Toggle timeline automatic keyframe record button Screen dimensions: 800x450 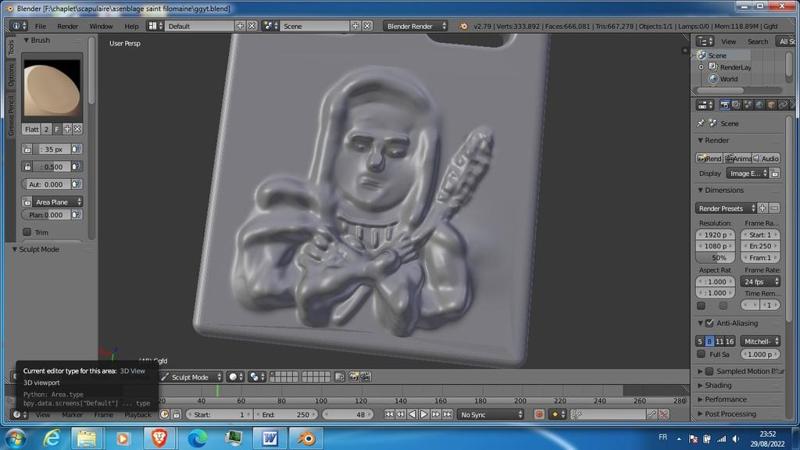click(539, 415)
